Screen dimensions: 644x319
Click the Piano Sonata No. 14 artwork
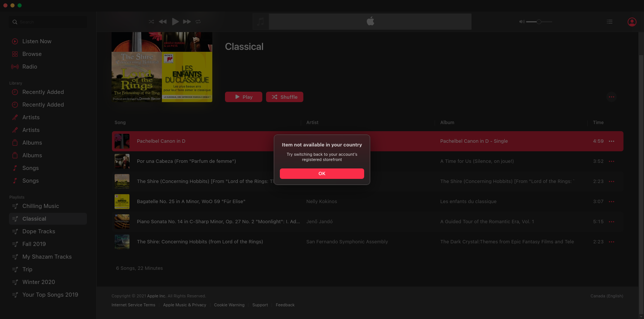122,222
